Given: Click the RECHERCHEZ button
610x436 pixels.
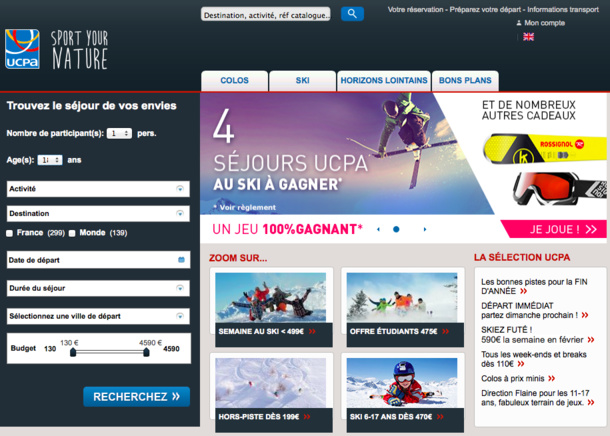Looking at the screenshot, I should 136,397.
